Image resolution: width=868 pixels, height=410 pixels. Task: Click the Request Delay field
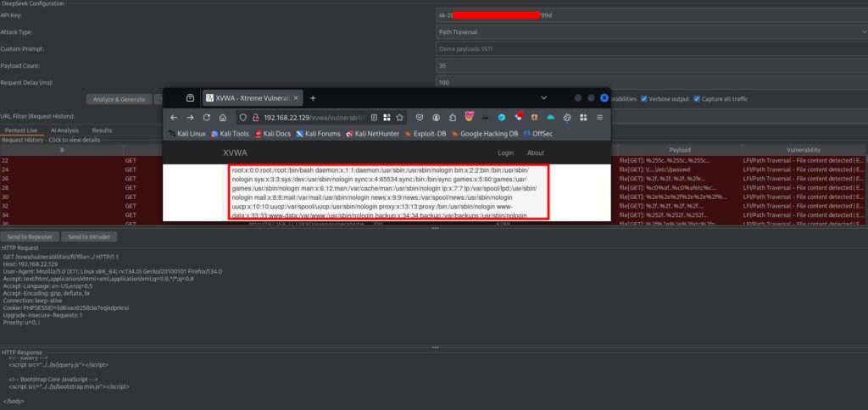(x=652, y=82)
